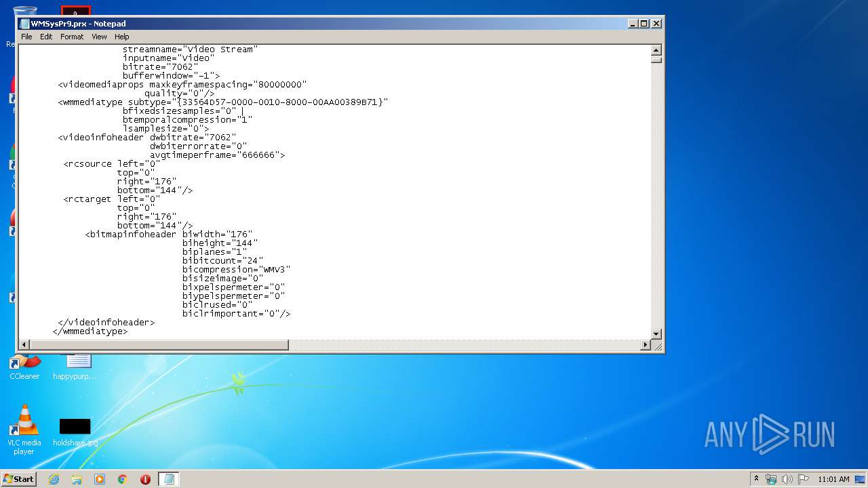Image resolution: width=868 pixels, height=488 pixels.
Task: Open Windows Explorer from taskbar
Action: click(x=77, y=479)
